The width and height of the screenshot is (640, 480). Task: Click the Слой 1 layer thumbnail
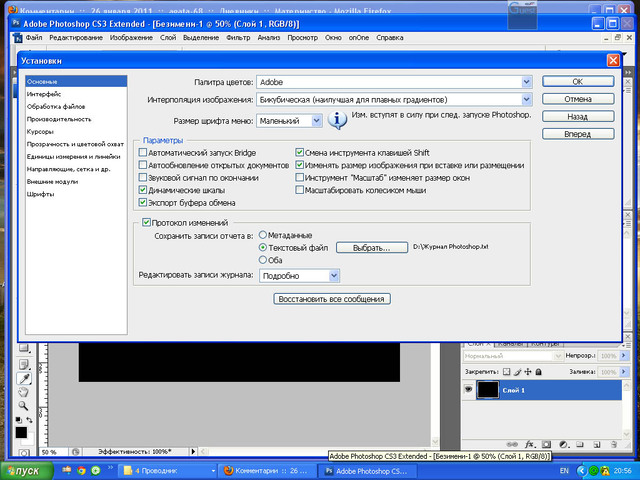coord(488,390)
